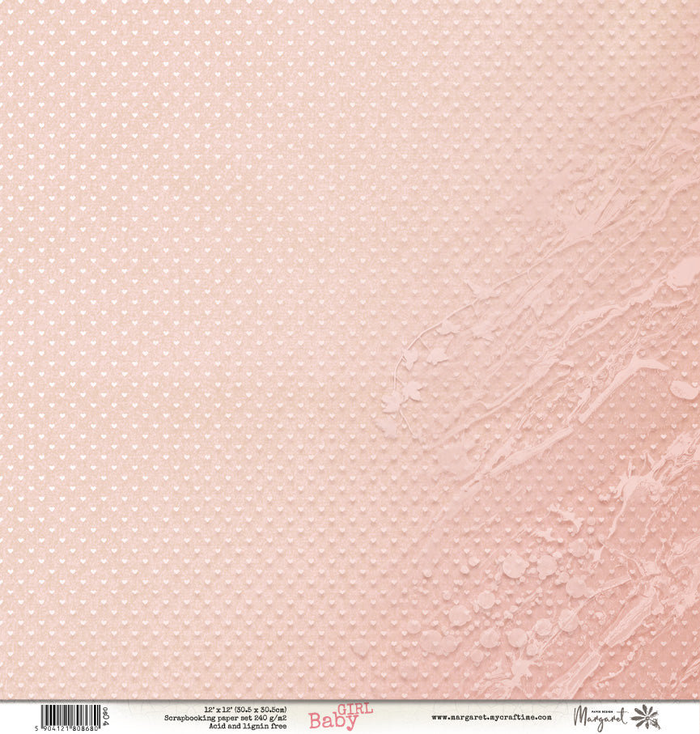Open www.margaret.mycraftime.com link

[x=490, y=717]
